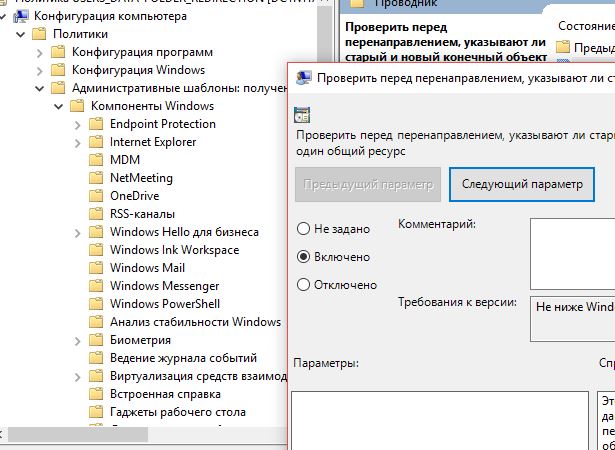Collapse the 'Административные шаблоны' node
The height and width of the screenshot is (450, 615).
click(x=39, y=89)
